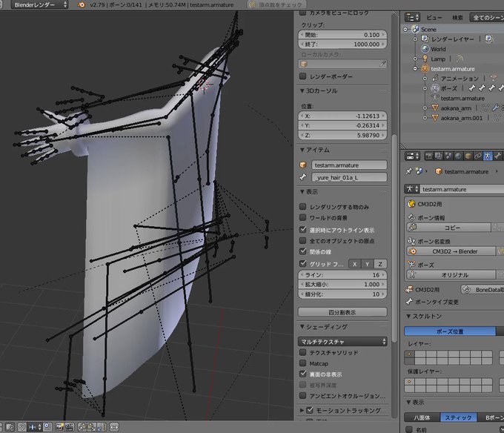Click the OpenGL render camera icon
The image size is (504, 433).
click(x=60, y=427)
